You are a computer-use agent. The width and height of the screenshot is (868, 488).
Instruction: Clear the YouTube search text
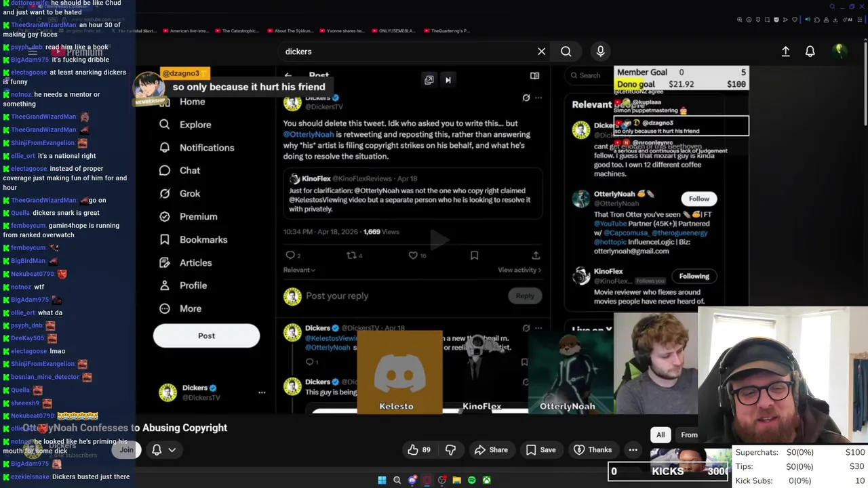541,52
